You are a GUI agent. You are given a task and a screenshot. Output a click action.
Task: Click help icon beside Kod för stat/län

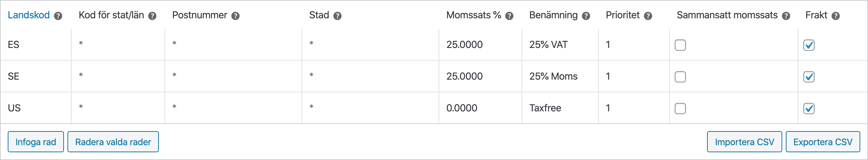click(152, 16)
